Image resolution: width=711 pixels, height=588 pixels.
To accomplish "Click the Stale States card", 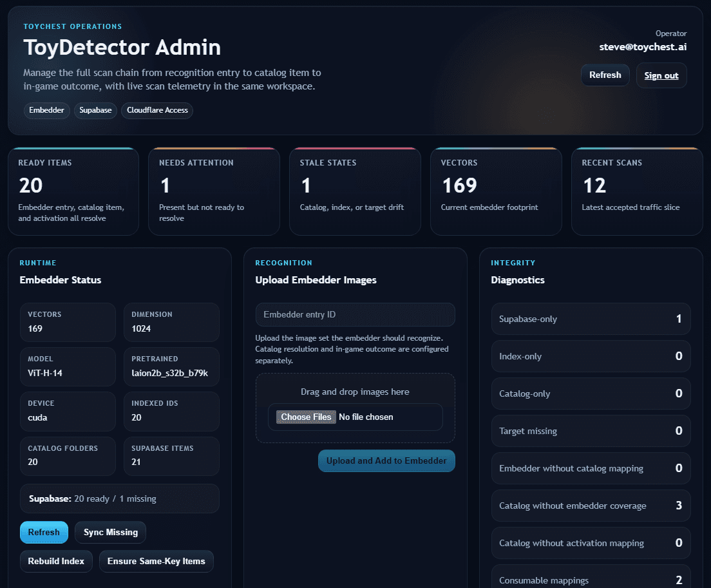I will [355, 191].
